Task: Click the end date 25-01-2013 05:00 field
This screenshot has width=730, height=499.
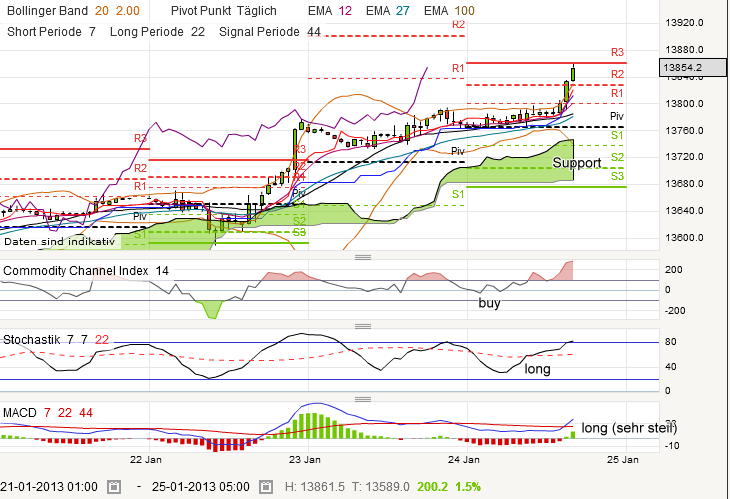Action: click(201, 487)
